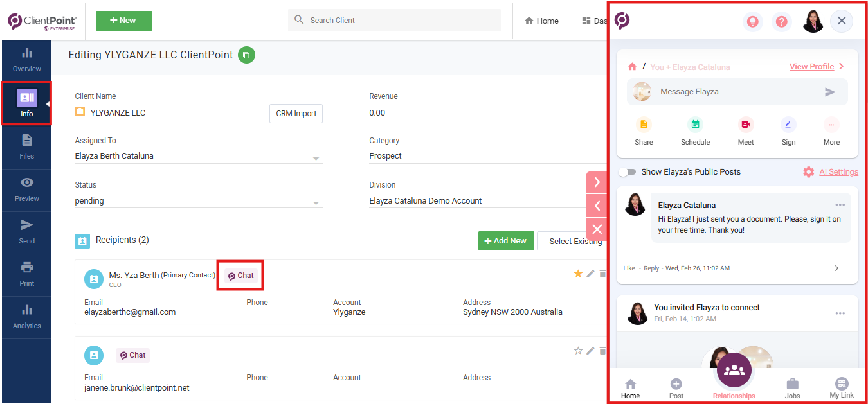Click the Schedule action icon

pos(695,125)
